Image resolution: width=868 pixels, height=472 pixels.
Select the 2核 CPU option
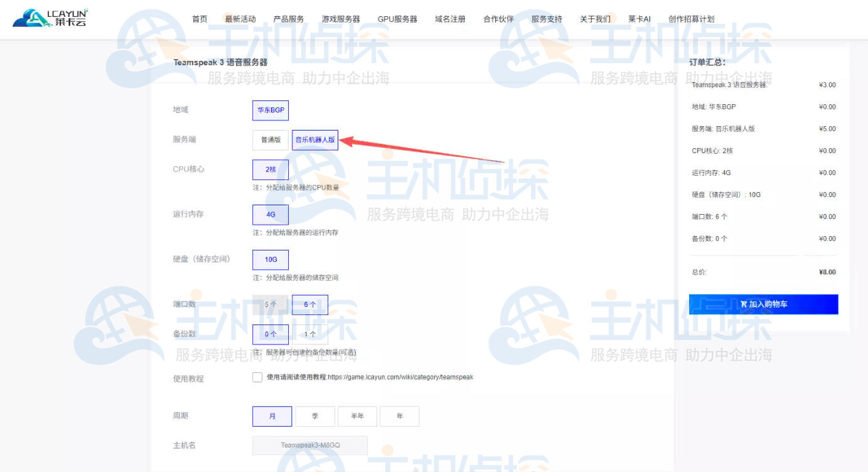click(271, 169)
